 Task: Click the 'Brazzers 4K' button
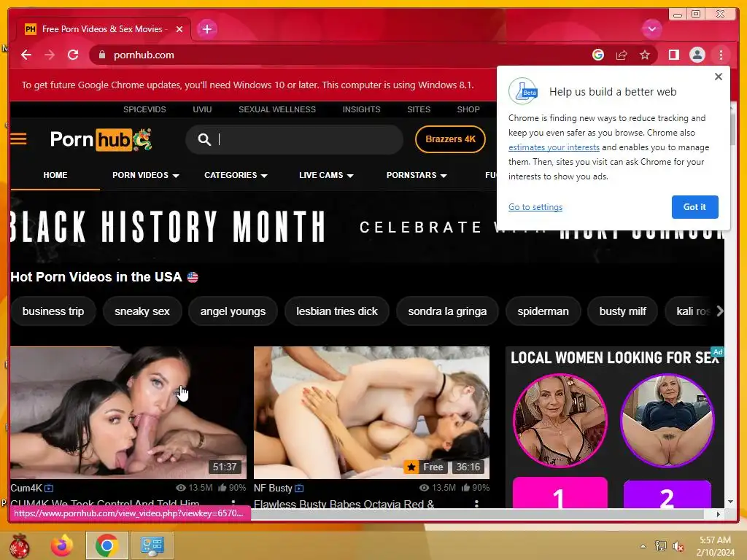[x=450, y=139]
